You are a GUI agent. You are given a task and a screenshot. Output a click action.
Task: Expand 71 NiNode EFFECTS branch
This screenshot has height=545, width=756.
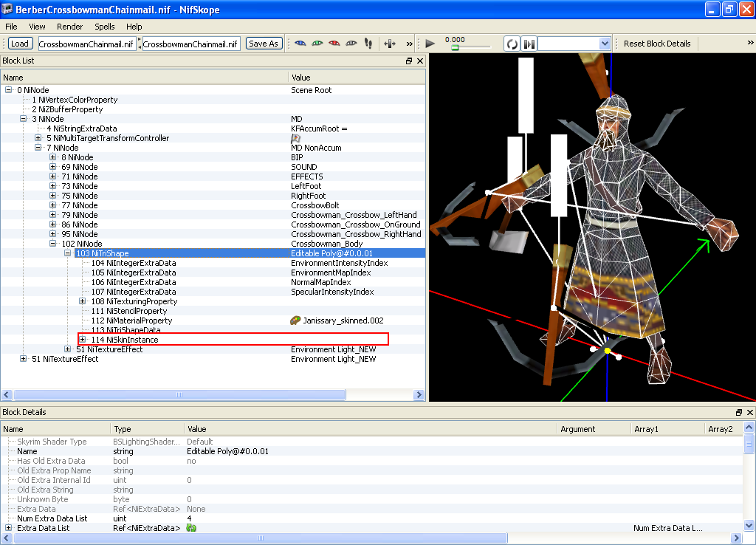(x=53, y=176)
